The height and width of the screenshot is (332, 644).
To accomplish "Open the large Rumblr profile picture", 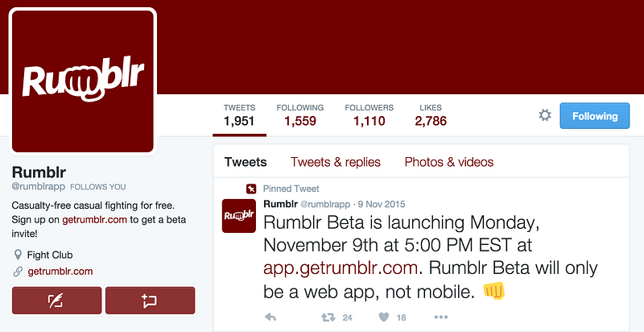I will point(83,81).
